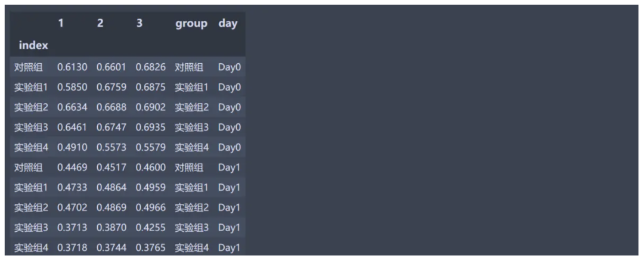
Task: Click the 'group' column header
Action: [x=191, y=23]
